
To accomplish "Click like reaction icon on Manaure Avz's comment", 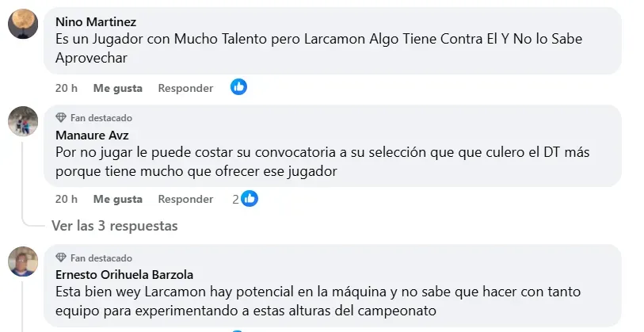I will [250, 199].
